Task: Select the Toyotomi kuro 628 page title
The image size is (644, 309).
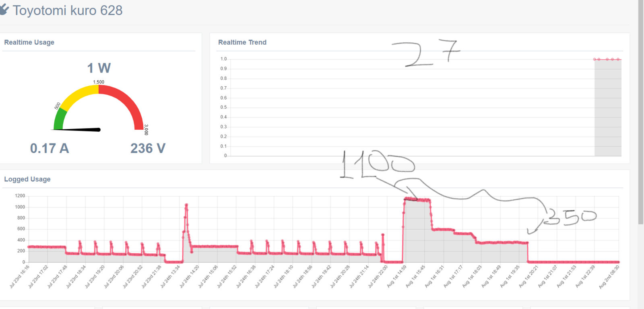Action: point(68,10)
